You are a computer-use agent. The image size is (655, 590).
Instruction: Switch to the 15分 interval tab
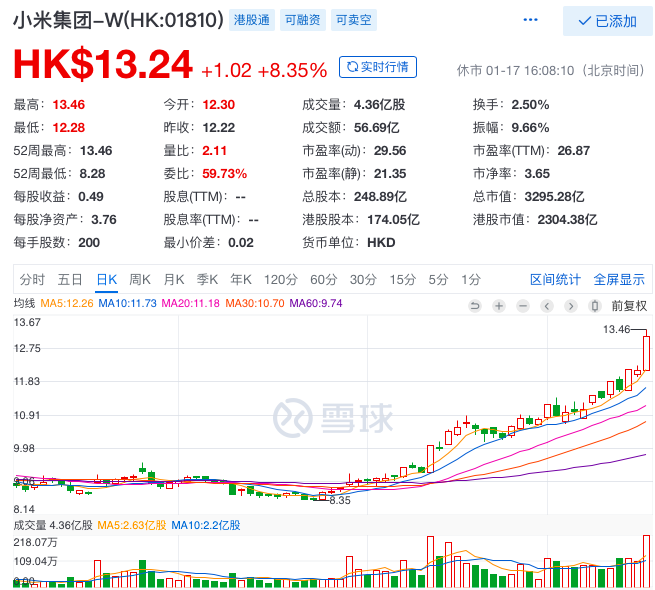[x=403, y=279]
